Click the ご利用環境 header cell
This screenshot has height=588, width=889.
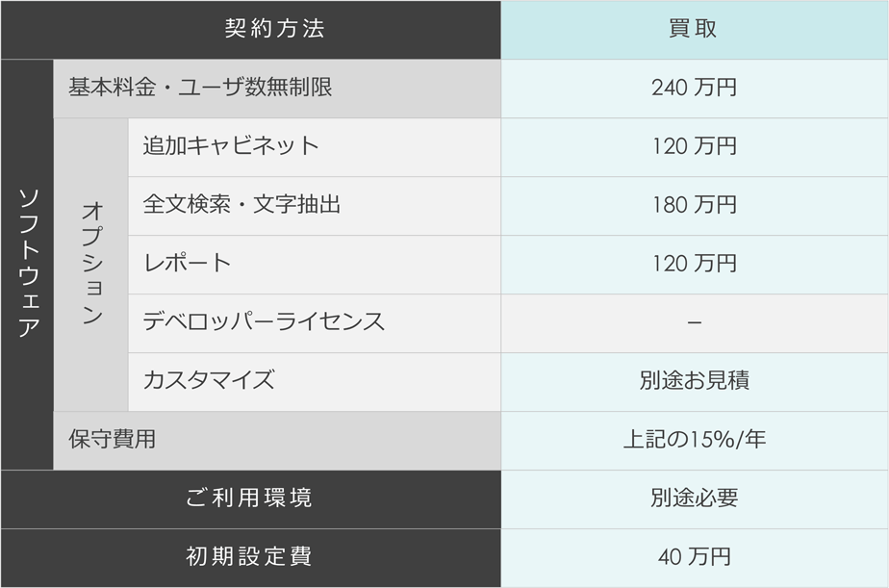[x=250, y=499]
